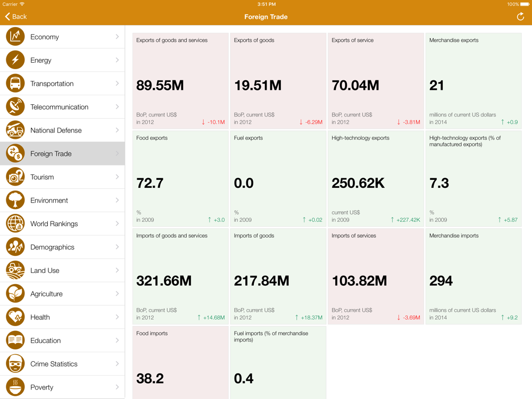Go back with the Back button
The height and width of the screenshot is (399, 532).
point(15,16)
